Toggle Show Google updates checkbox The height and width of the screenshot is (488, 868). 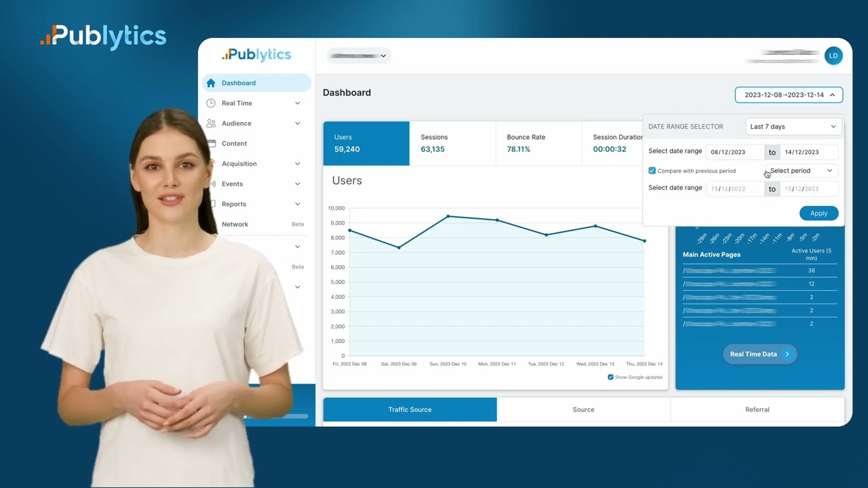point(610,377)
